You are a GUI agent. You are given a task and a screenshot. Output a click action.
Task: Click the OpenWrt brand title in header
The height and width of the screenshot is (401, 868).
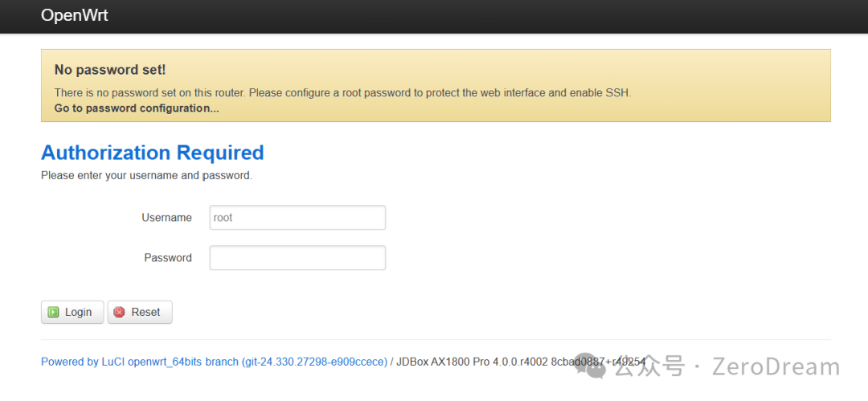coord(74,15)
